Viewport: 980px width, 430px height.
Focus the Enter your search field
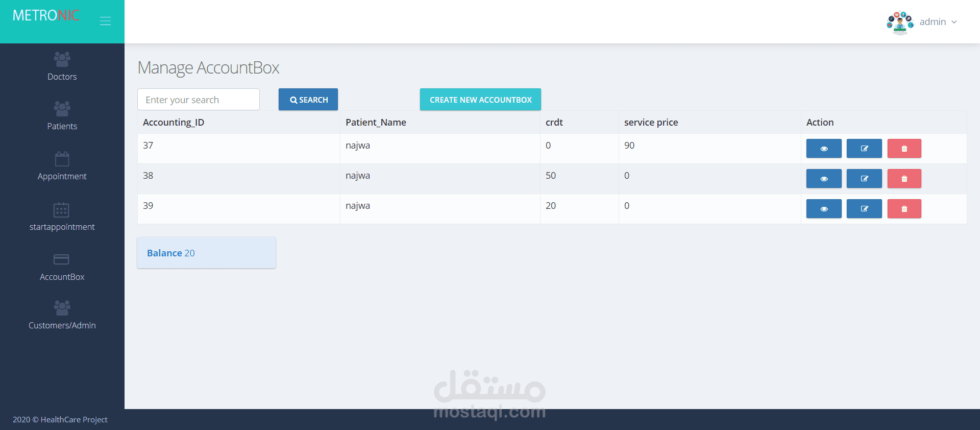tap(199, 100)
